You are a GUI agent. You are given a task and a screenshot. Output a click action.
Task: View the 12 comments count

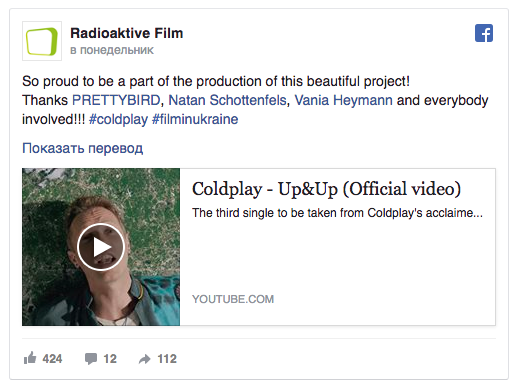click(x=110, y=359)
